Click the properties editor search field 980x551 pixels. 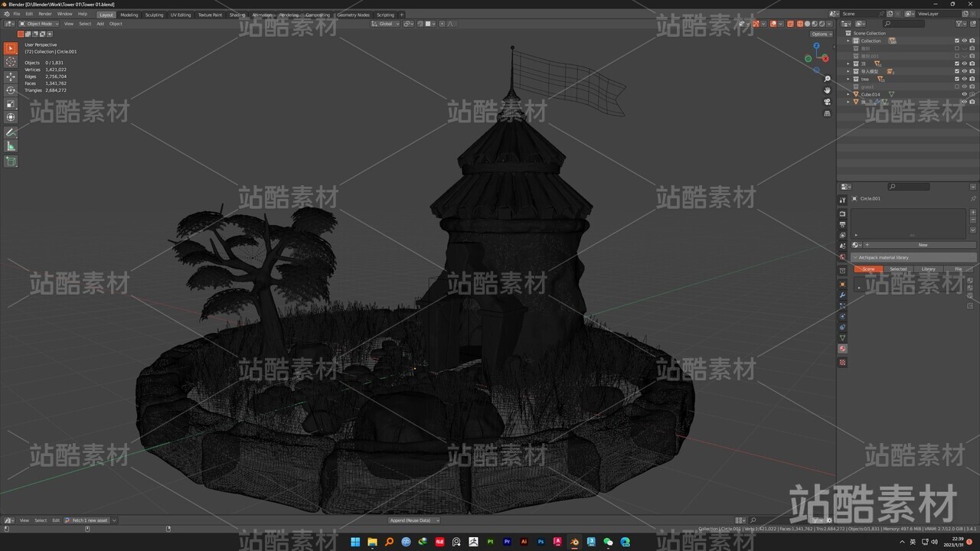[909, 187]
